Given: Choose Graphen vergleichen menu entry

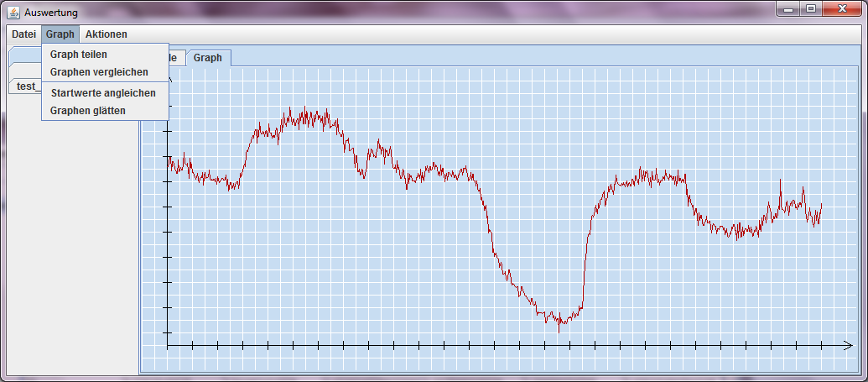Looking at the screenshot, I should point(99,72).
